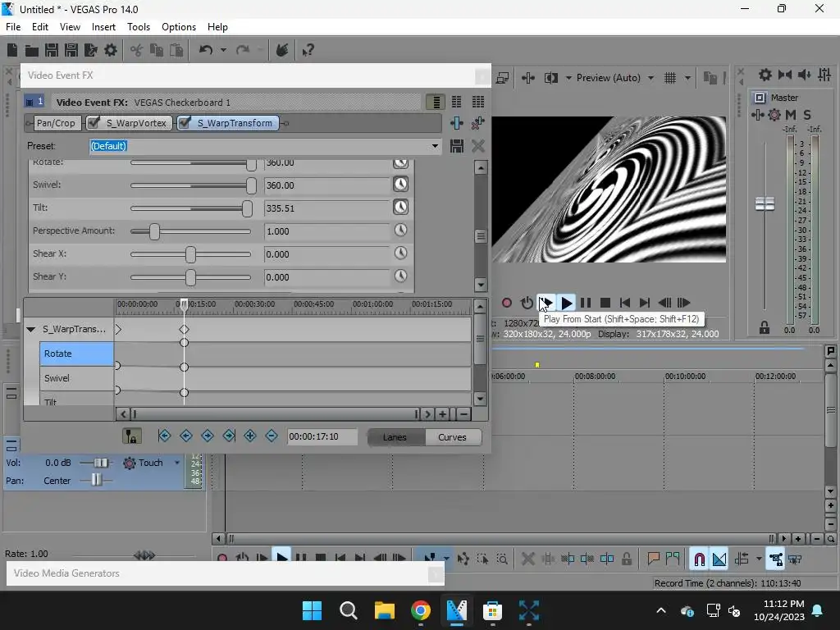Screen dimensions: 840x630
Task: Open the Insert menu
Action: (x=103, y=27)
